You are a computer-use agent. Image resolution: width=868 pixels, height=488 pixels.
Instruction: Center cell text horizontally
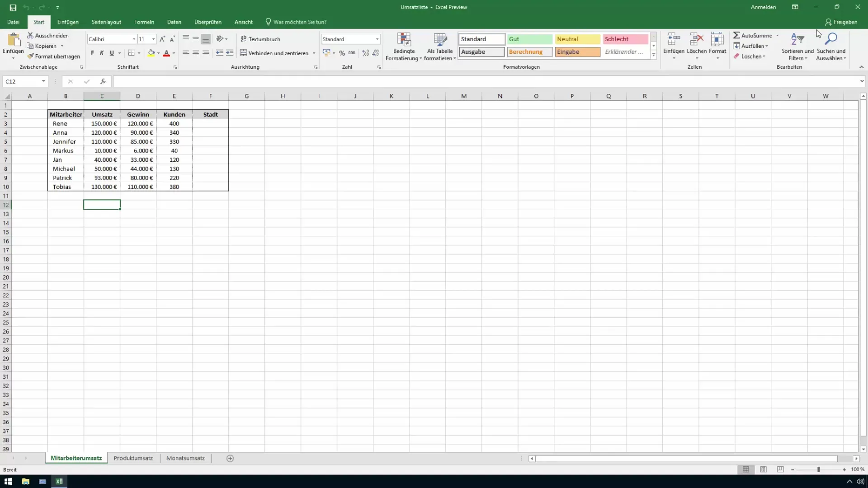[196, 53]
